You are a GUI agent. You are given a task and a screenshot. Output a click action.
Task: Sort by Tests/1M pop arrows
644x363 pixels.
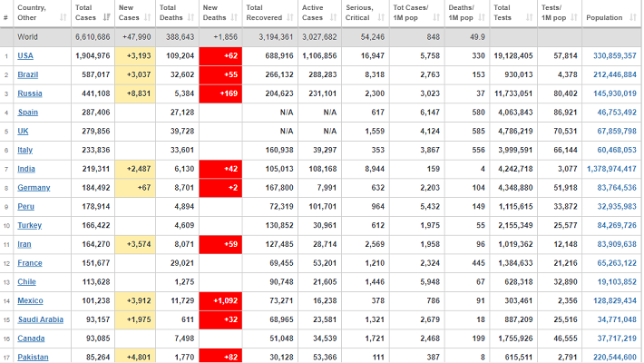click(x=574, y=17)
